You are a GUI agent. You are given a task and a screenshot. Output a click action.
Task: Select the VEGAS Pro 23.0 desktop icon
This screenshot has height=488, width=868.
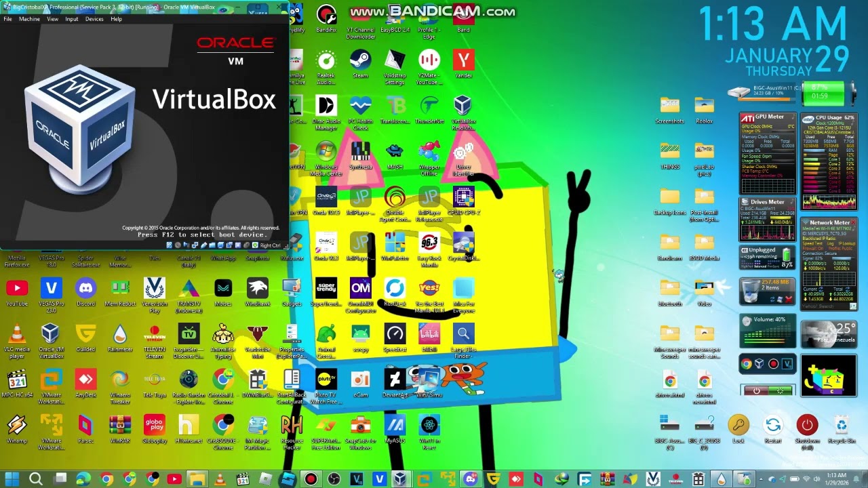coord(52,295)
